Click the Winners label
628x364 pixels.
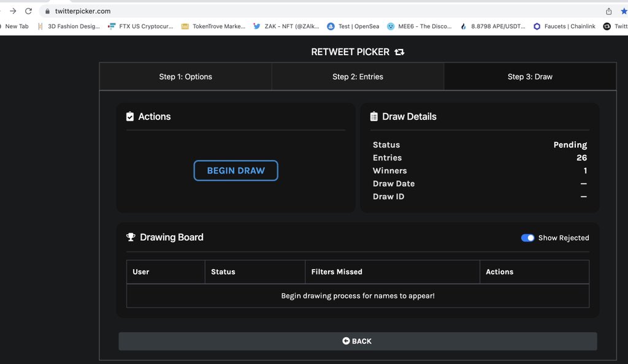pos(389,170)
